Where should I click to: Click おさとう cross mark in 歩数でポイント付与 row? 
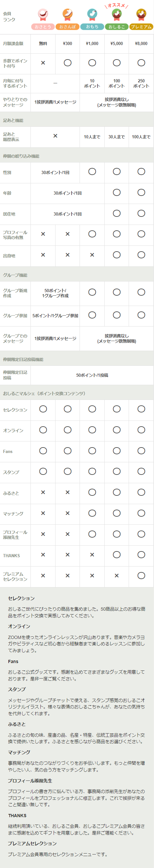[43, 63]
